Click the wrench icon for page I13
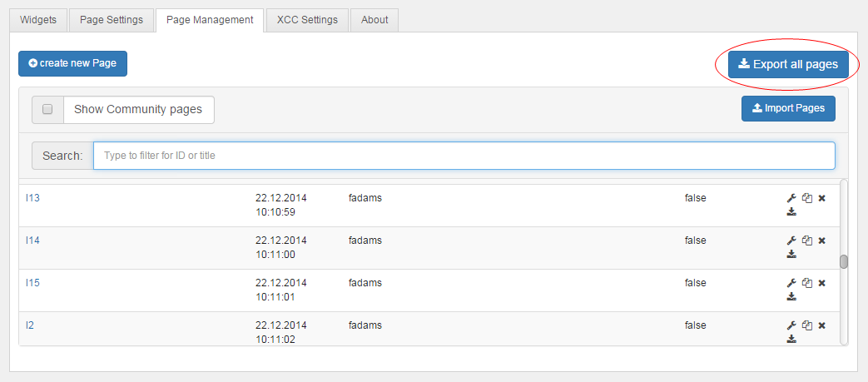868x382 pixels. (791, 198)
